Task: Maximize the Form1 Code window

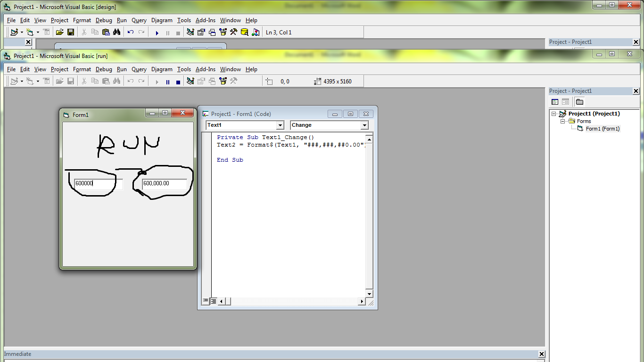Action: click(x=350, y=114)
